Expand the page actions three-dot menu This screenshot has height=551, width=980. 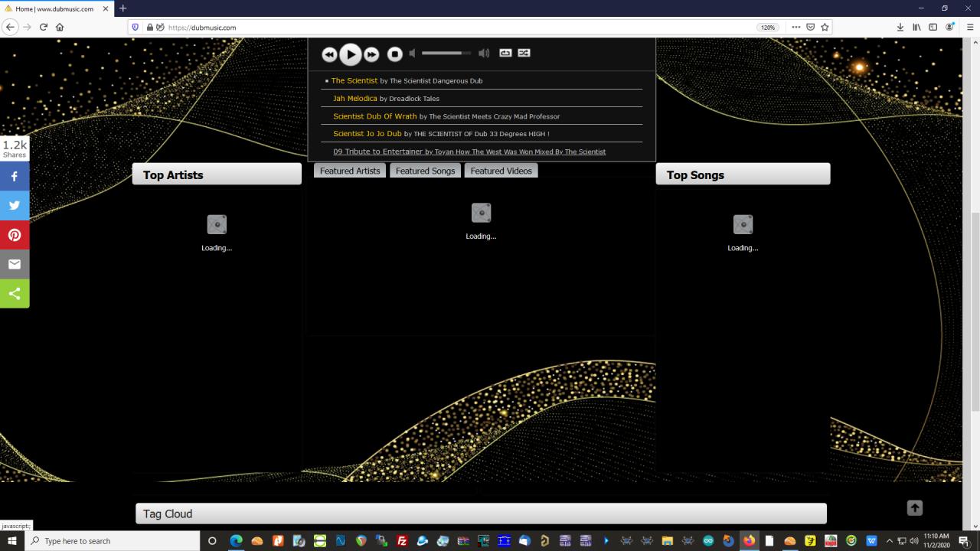click(x=795, y=27)
